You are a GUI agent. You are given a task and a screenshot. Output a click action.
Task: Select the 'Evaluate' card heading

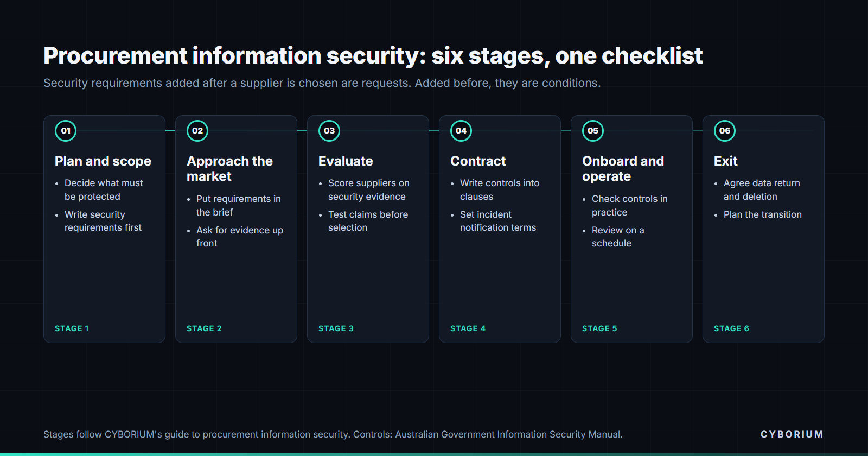tap(346, 161)
